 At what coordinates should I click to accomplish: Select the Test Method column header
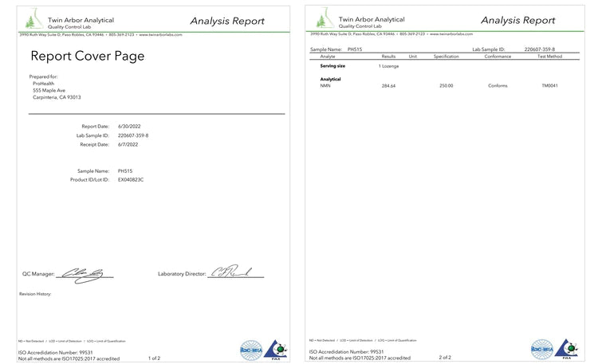coord(549,57)
